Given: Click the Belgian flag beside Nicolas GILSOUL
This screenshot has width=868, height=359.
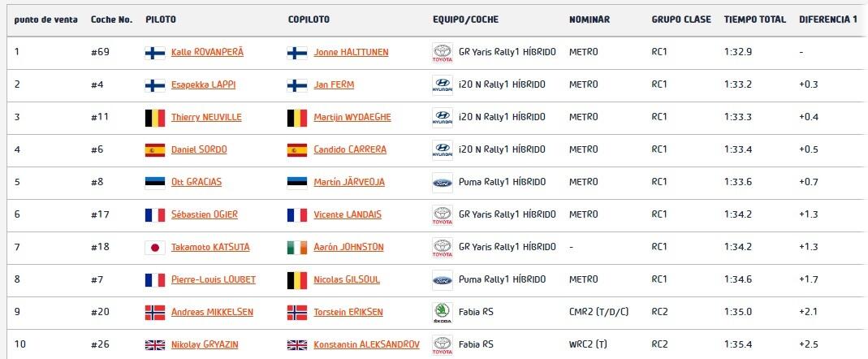Looking at the screenshot, I should pyautogui.click(x=297, y=280).
